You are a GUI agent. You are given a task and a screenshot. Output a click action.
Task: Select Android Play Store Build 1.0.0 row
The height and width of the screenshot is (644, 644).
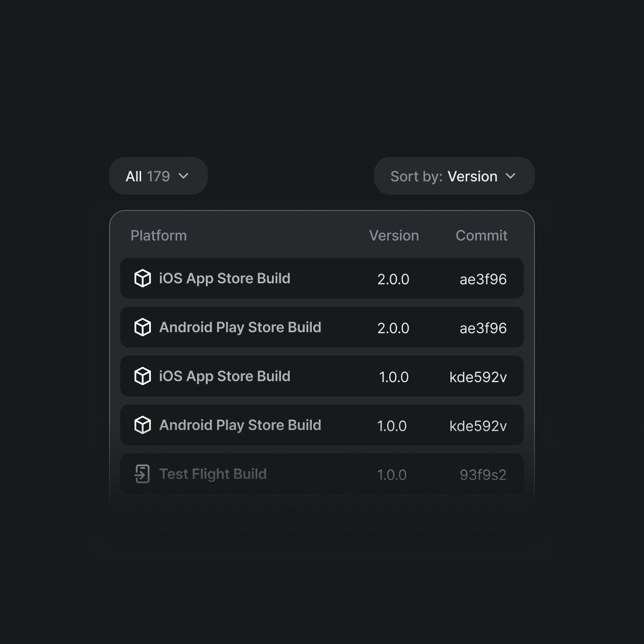[322, 425]
